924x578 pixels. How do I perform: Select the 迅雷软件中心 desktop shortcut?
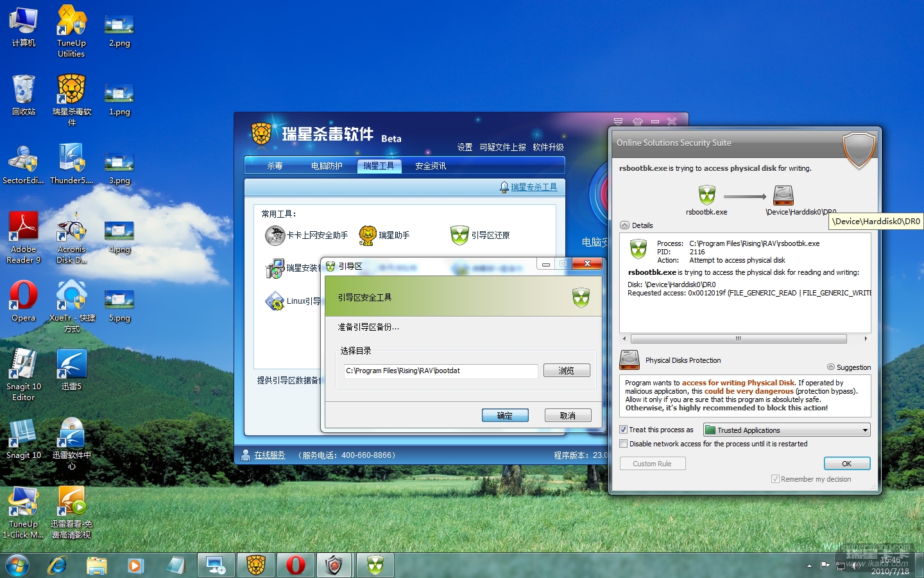point(71,444)
